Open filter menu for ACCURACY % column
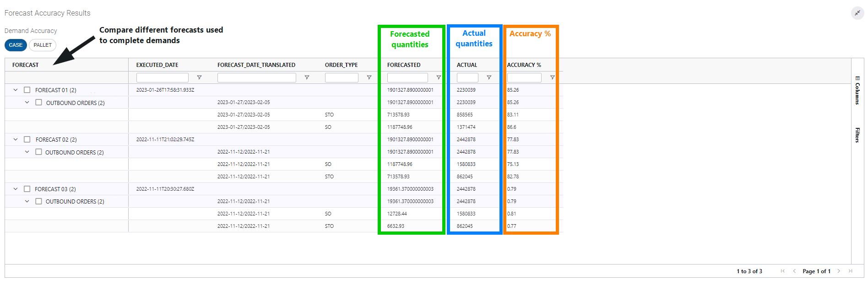Viewport: 868px width, 281px height. [552, 77]
